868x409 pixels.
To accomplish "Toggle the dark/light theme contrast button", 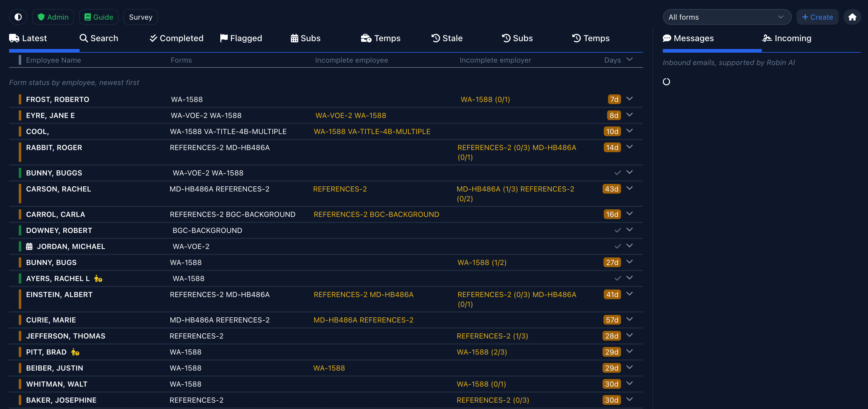I will (18, 17).
